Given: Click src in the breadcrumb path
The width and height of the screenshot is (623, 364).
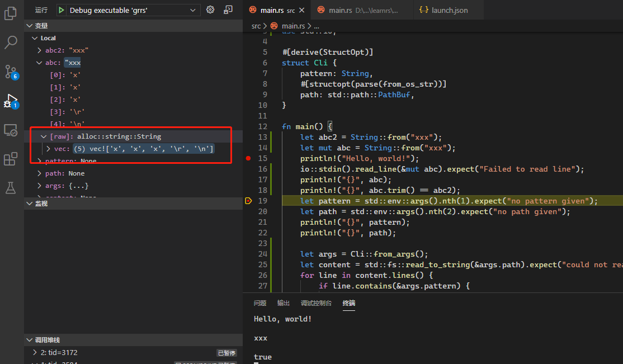Looking at the screenshot, I should tap(256, 26).
